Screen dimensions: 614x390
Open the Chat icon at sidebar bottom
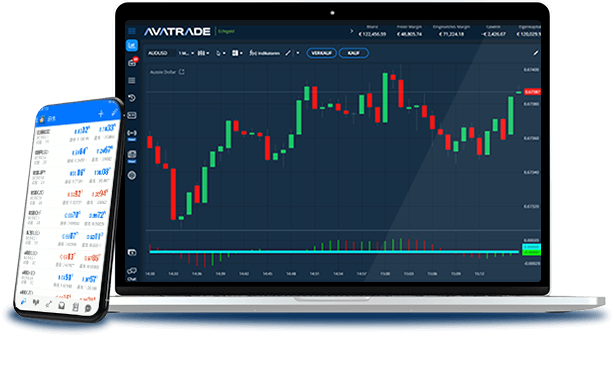[132, 273]
